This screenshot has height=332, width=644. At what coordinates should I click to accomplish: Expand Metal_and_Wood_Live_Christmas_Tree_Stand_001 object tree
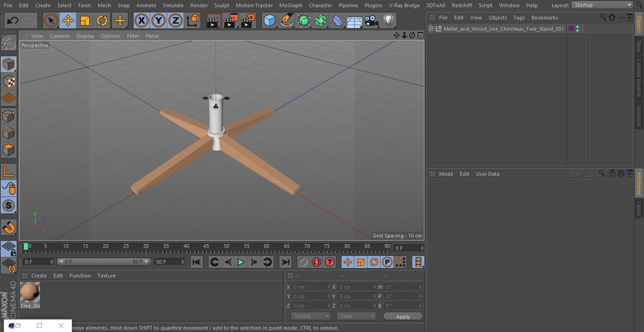coord(431,28)
